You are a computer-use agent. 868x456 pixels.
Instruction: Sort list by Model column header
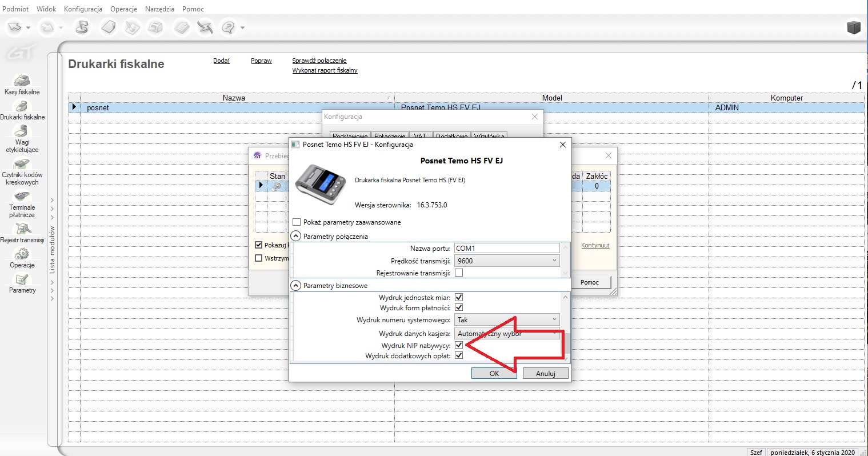(551, 98)
